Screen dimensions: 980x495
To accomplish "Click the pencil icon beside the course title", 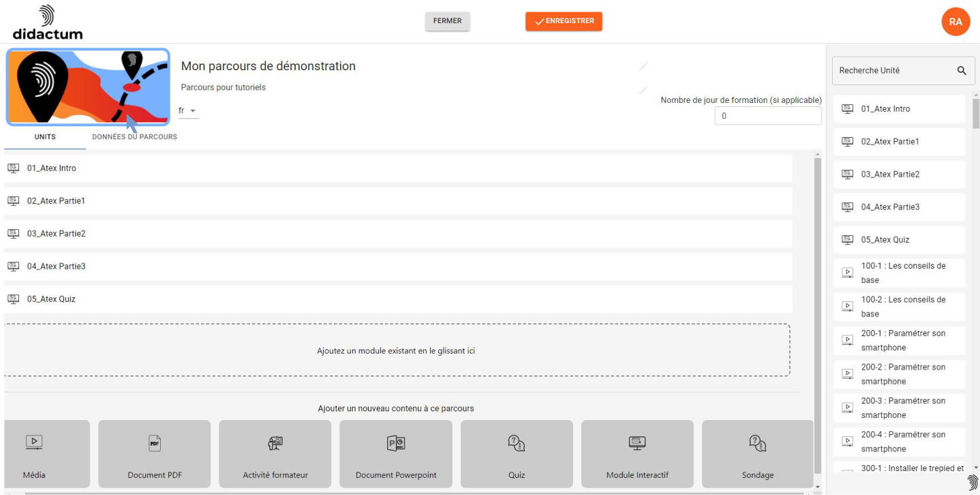I will 643,67.
